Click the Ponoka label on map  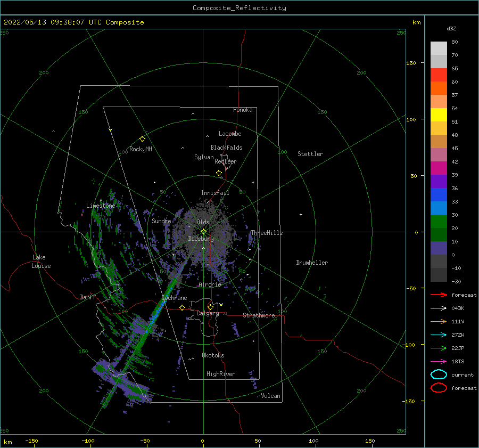point(243,110)
